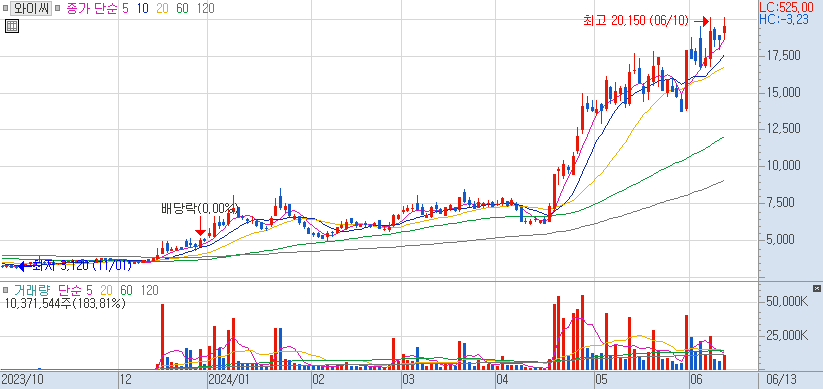Click the 10,371,544주(183,81%) volume readout

(65, 303)
